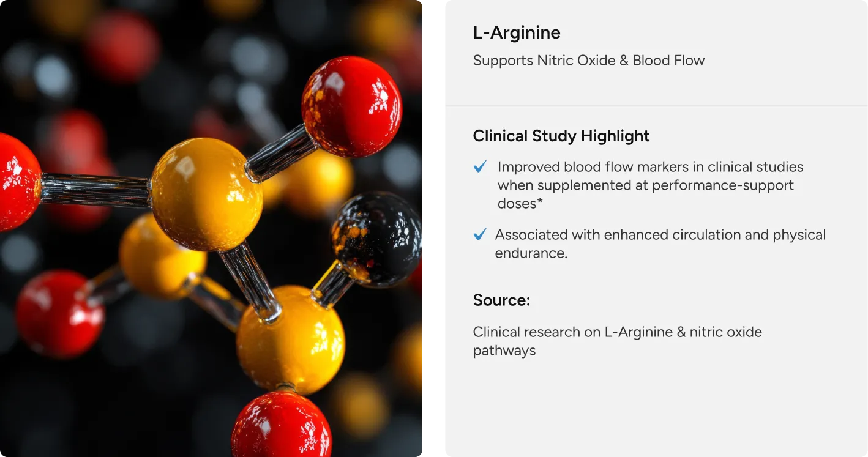Screen dimensions: 868x457
Task: Click the lower yellow atom beneath the black atom
Action: point(290,338)
